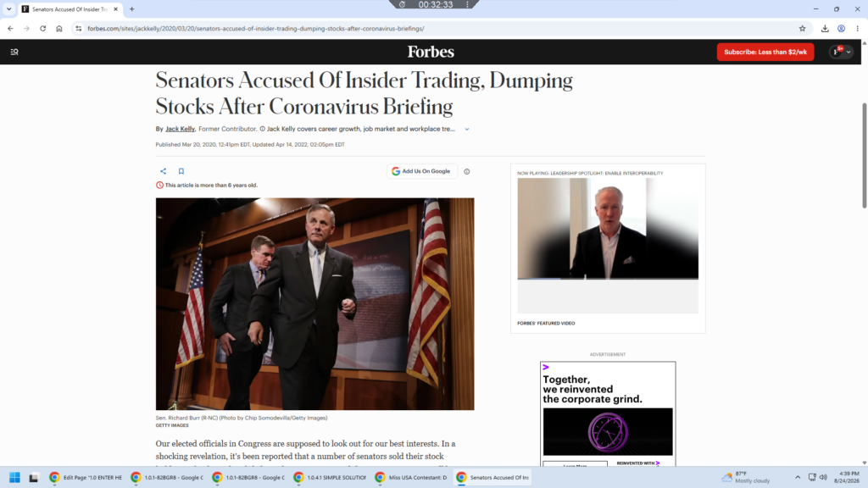Click the page vertical scrollbar thumb
This screenshot has width=868, height=488.
coord(864,156)
